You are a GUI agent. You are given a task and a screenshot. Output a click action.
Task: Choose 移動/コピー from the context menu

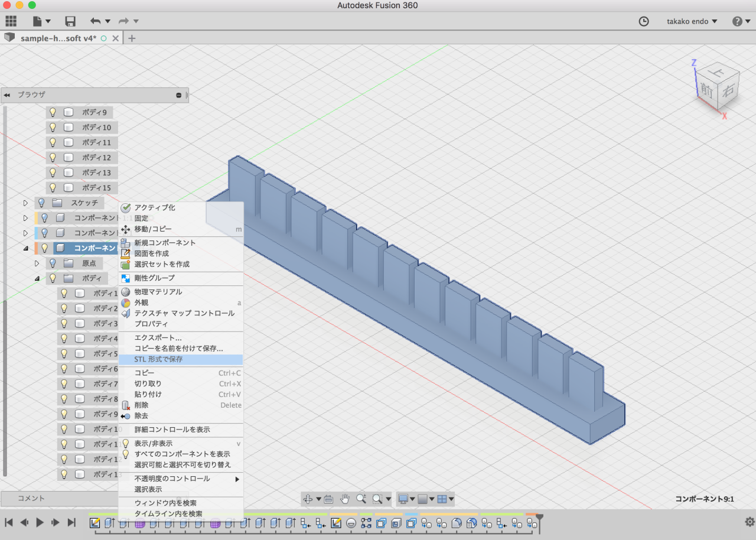[181, 229]
